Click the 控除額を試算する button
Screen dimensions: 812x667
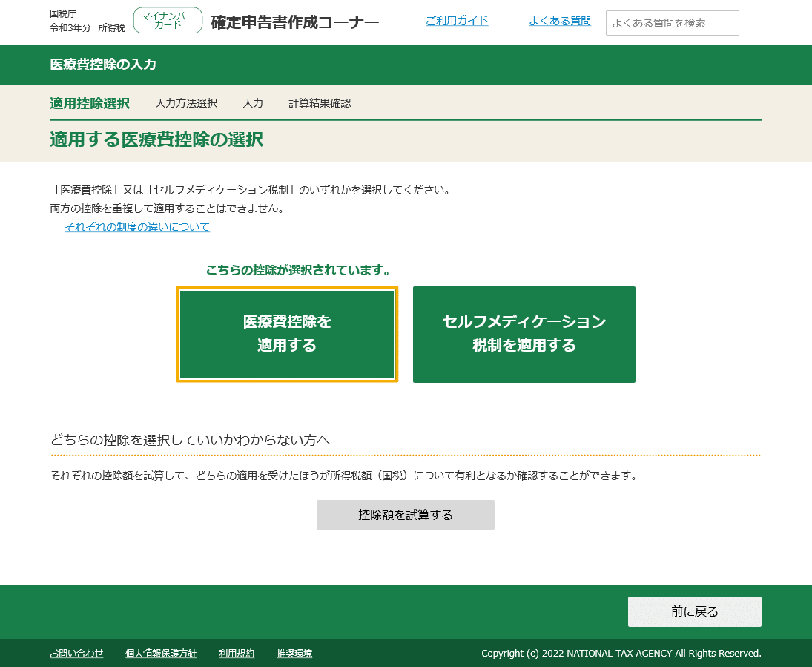point(405,514)
